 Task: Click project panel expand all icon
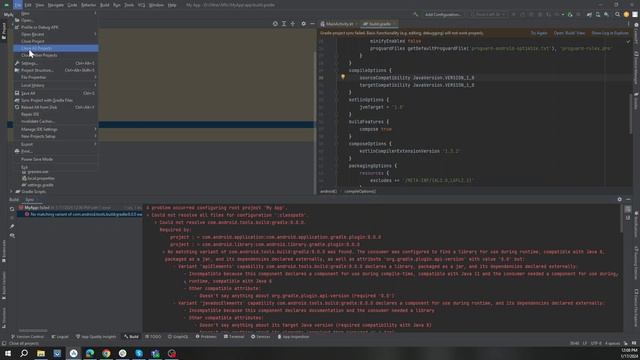(x=284, y=24)
